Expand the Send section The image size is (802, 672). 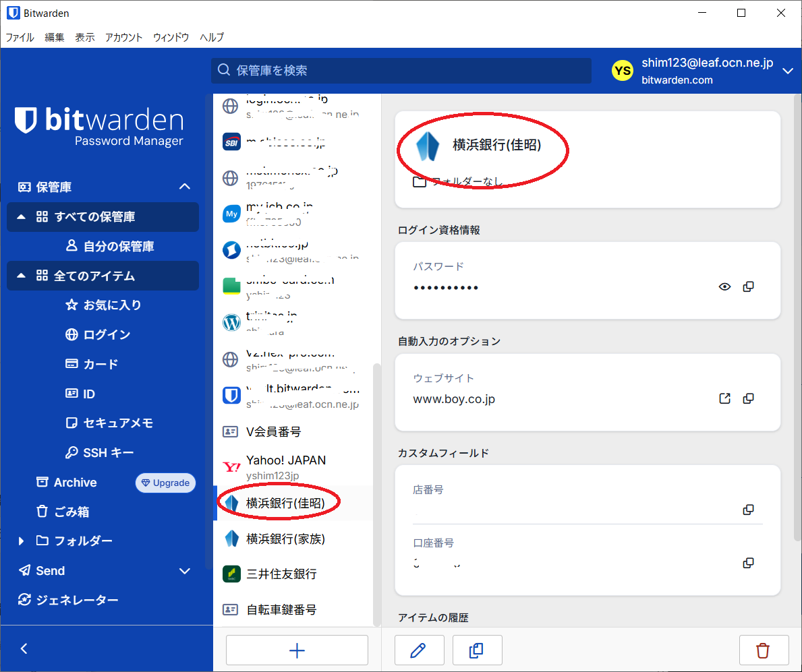coord(184,571)
